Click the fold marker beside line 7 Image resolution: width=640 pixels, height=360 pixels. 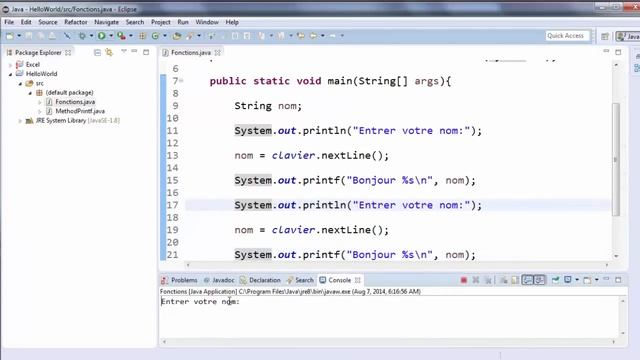click(x=181, y=81)
